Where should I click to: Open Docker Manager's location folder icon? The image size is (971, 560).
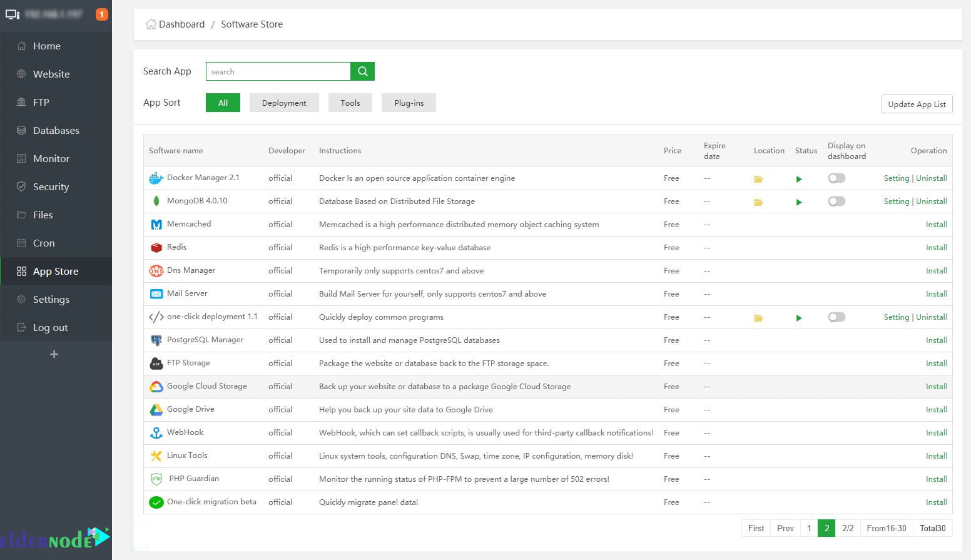coord(758,178)
